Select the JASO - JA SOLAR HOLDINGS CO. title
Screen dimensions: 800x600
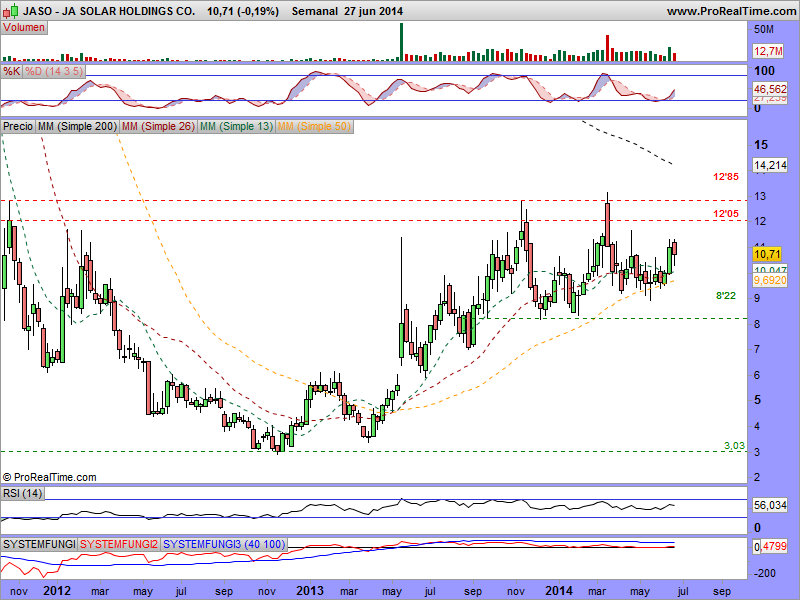109,11
